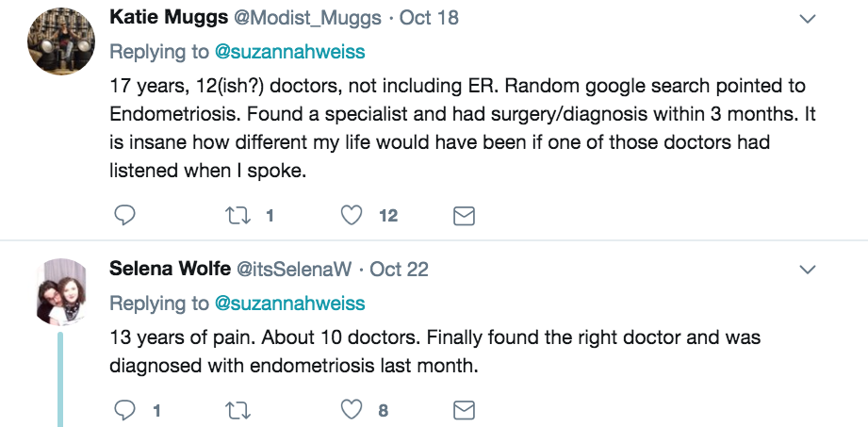Open Katie Muggs display name link
This screenshot has width=868, height=427.
(169, 18)
